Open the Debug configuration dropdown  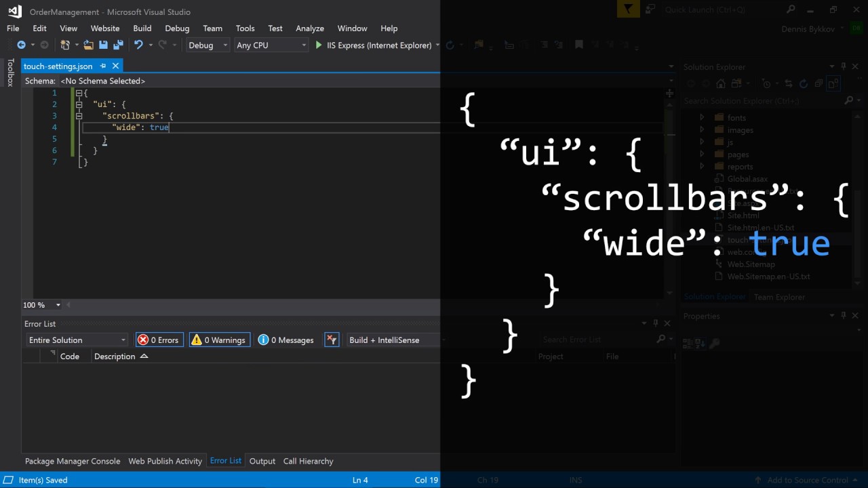pos(208,45)
